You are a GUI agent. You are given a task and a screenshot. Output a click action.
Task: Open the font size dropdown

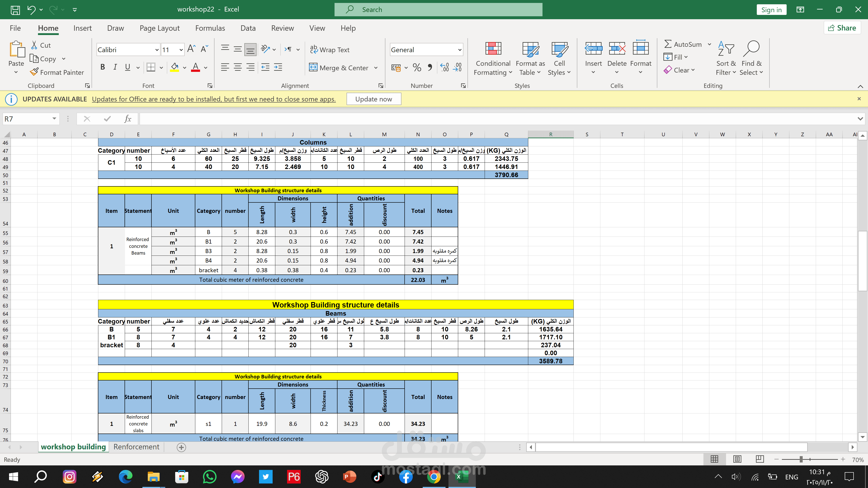pyautogui.click(x=181, y=50)
